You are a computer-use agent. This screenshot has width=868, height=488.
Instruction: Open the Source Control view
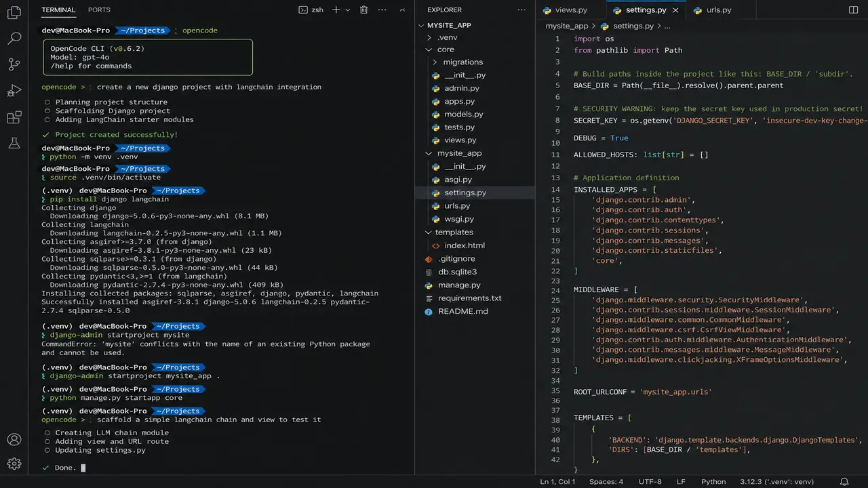(14, 64)
